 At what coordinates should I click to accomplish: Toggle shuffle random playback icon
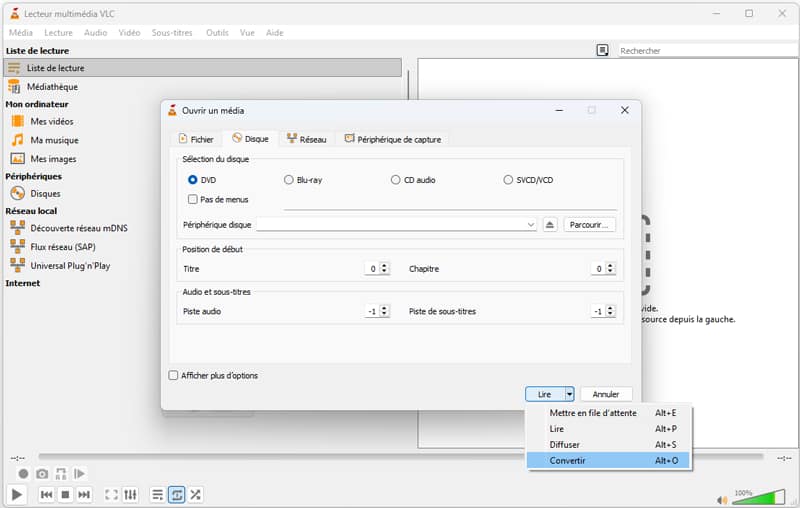(x=195, y=494)
